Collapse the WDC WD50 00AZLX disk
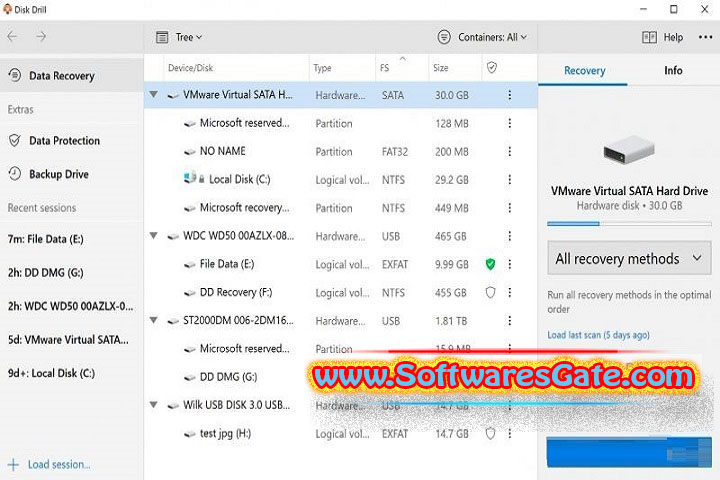This screenshot has width=720, height=480. pos(154,236)
